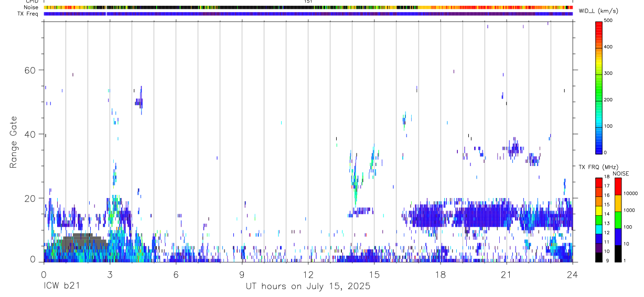Click the '1000' tick on NOISE scale
The height and width of the screenshot is (297, 644).
(x=629, y=210)
